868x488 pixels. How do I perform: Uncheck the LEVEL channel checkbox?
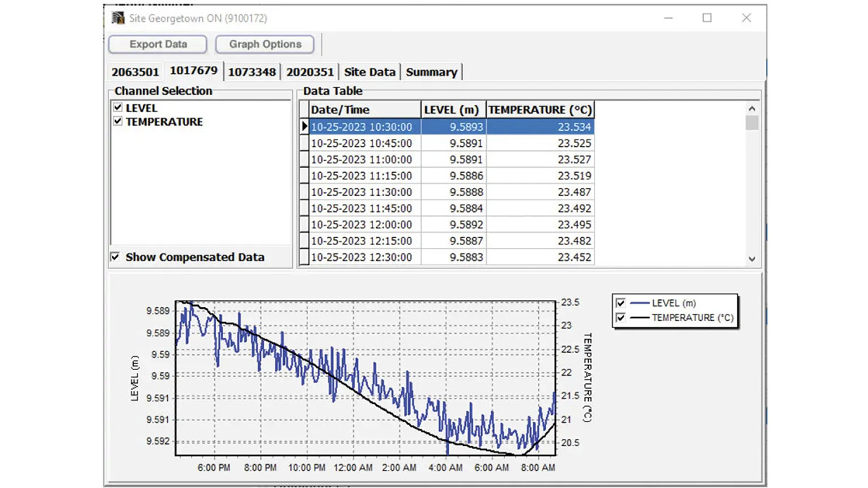(118, 107)
